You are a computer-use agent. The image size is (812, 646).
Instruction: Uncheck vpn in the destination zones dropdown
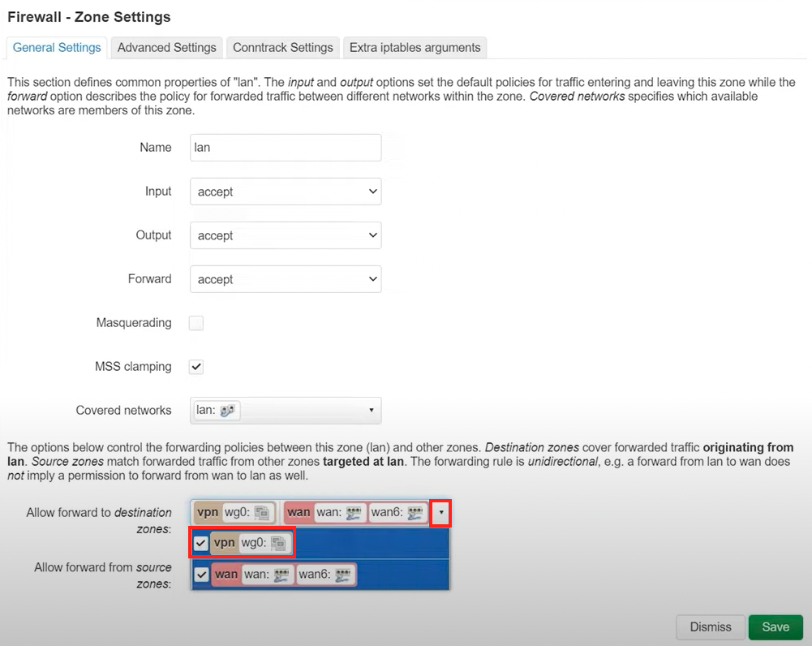click(201, 543)
